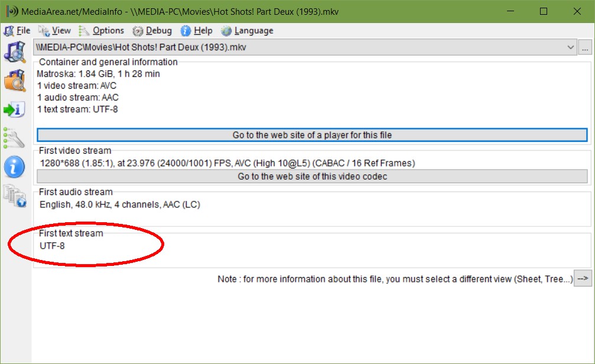The width and height of the screenshot is (595, 364).
Task: Close the MediaInfo window
Action: click(x=577, y=11)
